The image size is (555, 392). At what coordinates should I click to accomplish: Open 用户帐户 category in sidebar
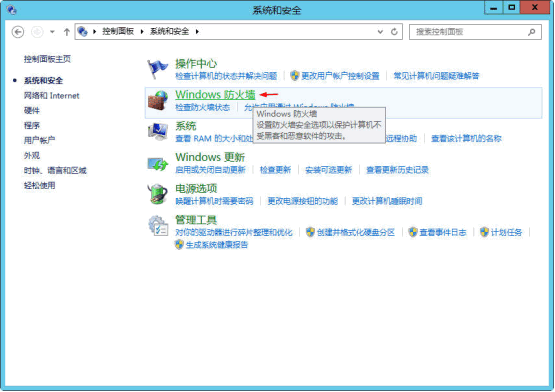tap(39, 140)
